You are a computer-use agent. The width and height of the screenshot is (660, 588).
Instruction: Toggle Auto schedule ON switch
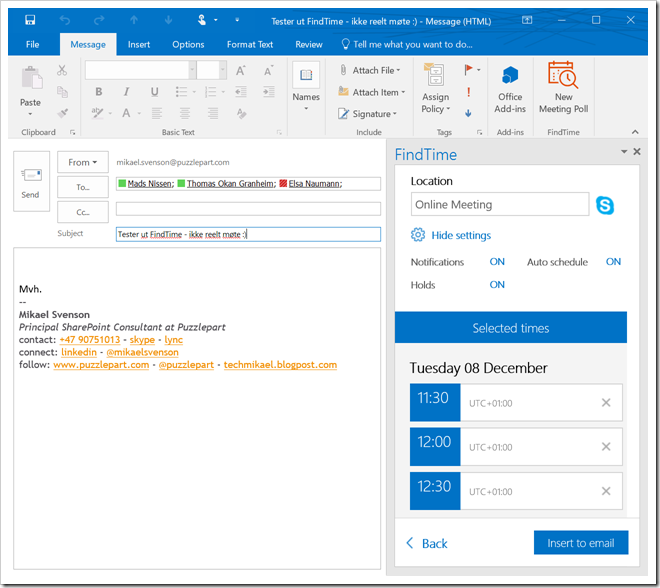click(613, 261)
